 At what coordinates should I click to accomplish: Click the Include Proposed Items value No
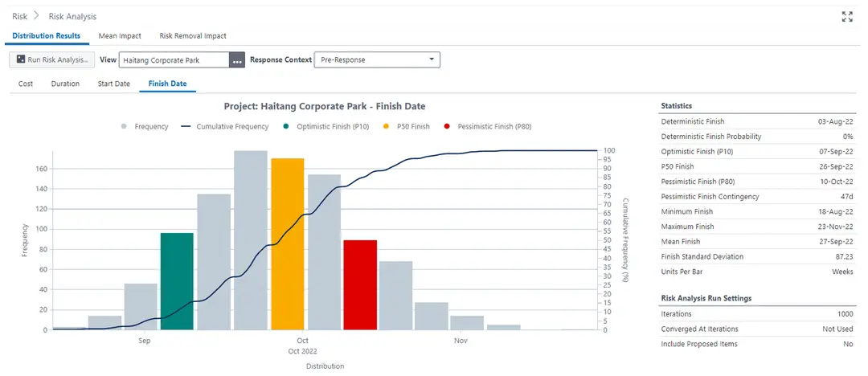click(849, 344)
